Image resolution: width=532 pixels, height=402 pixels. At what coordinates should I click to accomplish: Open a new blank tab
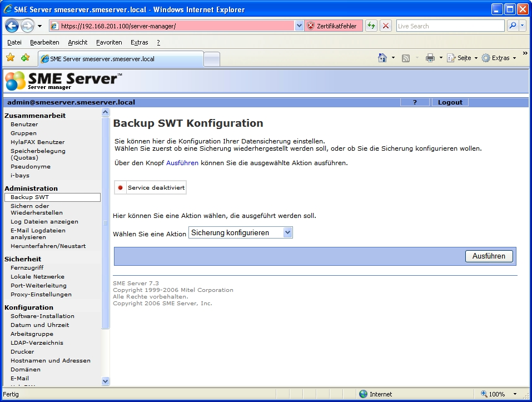coord(212,59)
